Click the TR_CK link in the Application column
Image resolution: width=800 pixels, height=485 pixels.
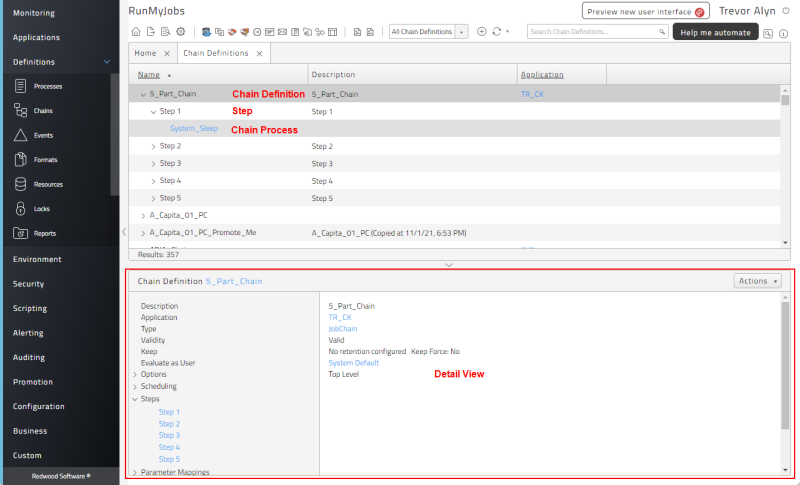[532, 94]
